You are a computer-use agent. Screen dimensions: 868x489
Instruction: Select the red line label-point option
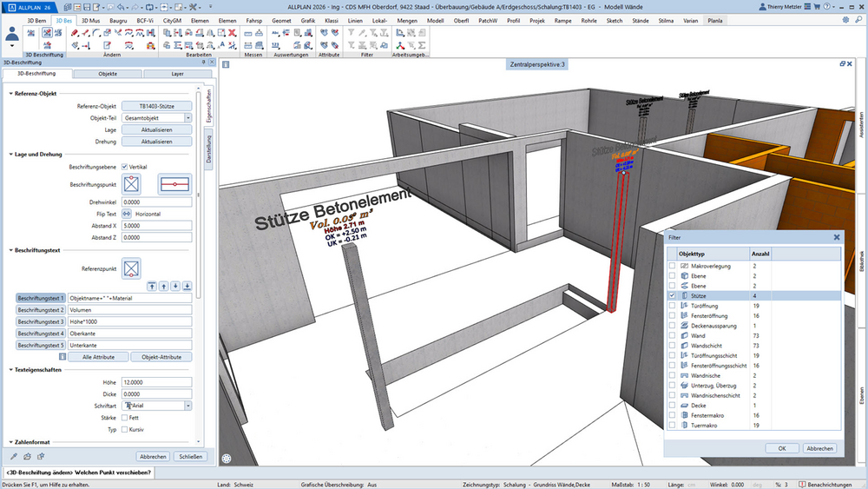175,184
